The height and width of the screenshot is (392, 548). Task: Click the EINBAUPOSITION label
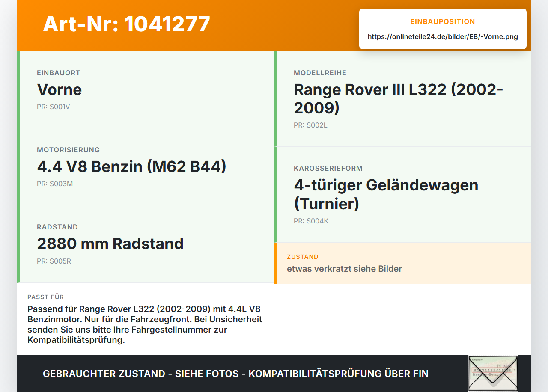pyautogui.click(x=443, y=22)
